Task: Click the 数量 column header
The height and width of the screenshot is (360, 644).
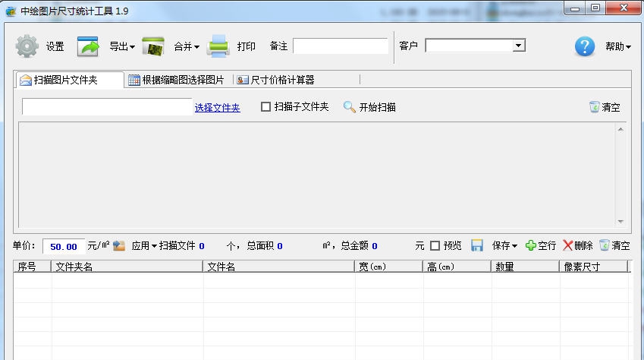Action: (x=526, y=267)
